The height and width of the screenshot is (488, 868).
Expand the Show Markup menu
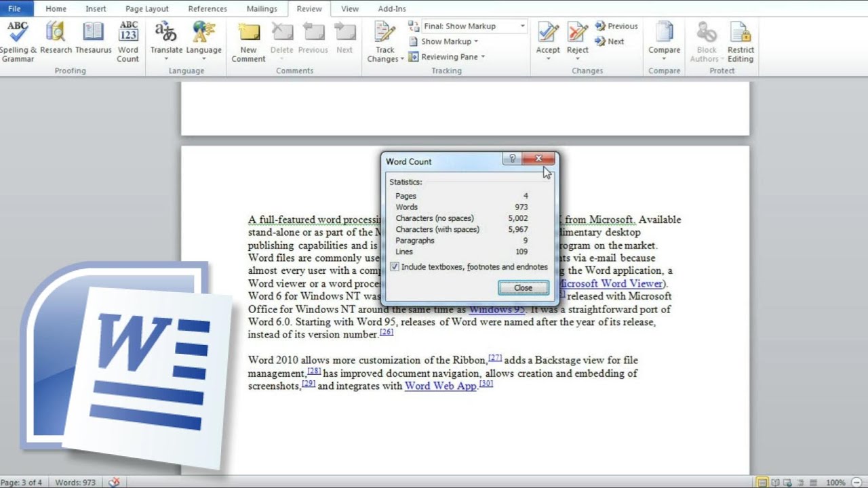(x=443, y=41)
